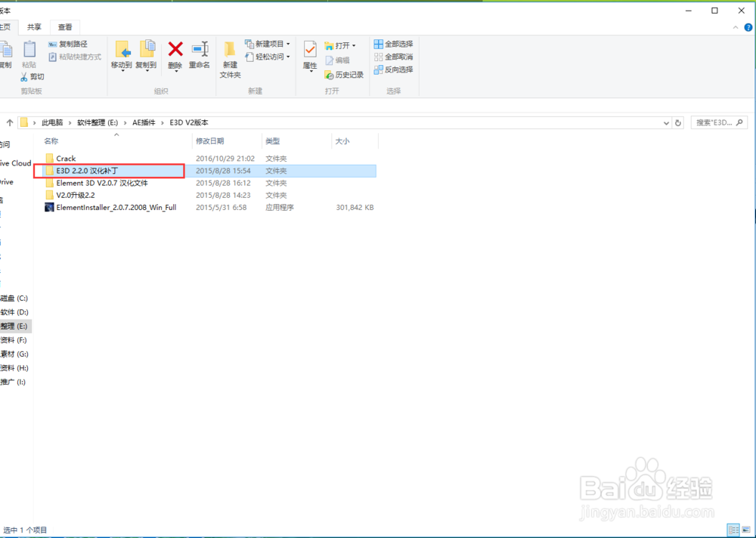This screenshot has height=538, width=756.
Task: Select drive (H:) in navigation pane
Action: [x=14, y=368]
